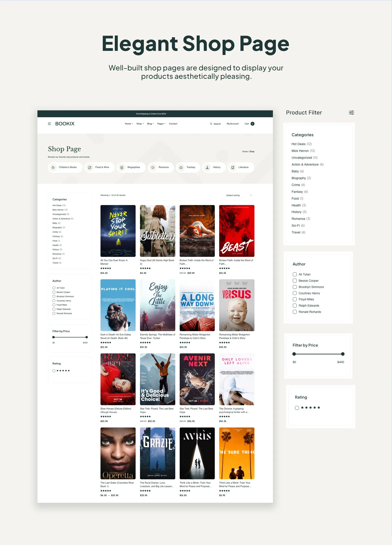
Task: Check the five-star Rating checkbox
Action: pyautogui.click(x=297, y=408)
